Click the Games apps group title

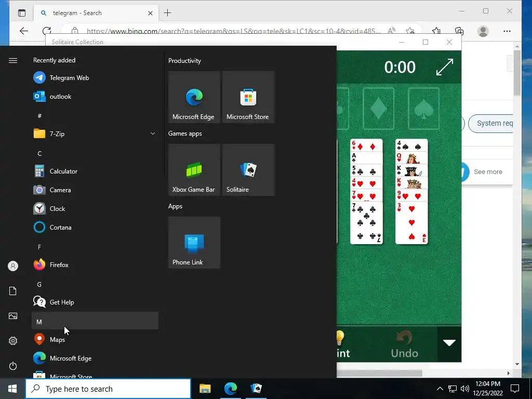(x=185, y=134)
